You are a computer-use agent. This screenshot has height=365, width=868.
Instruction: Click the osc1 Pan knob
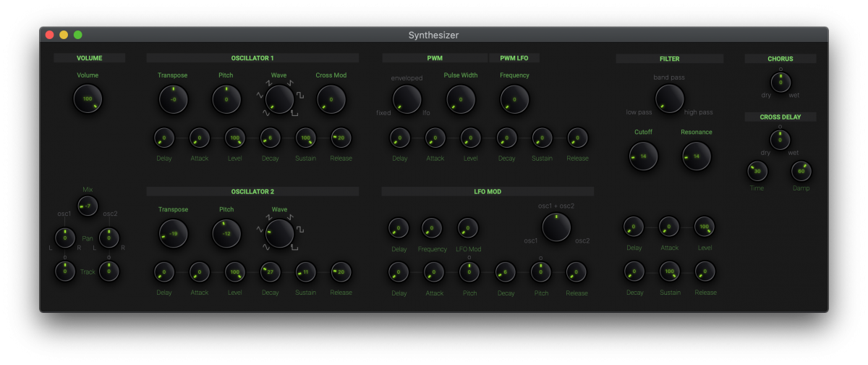(x=65, y=237)
